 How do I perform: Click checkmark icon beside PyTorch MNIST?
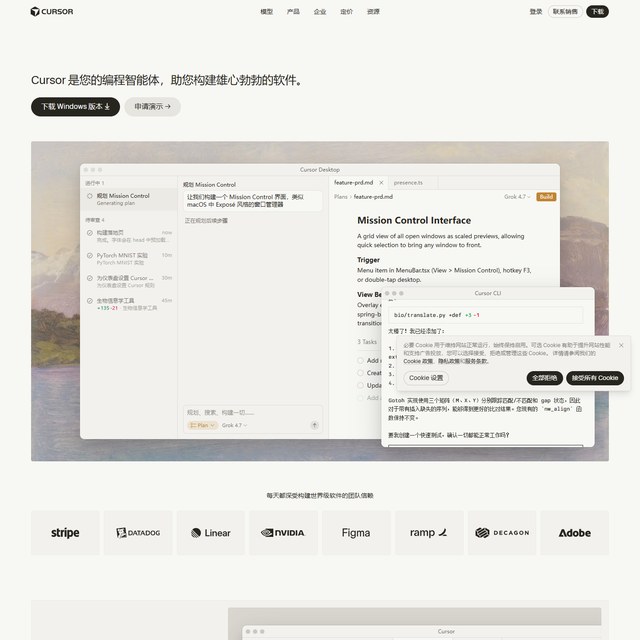pos(89,256)
